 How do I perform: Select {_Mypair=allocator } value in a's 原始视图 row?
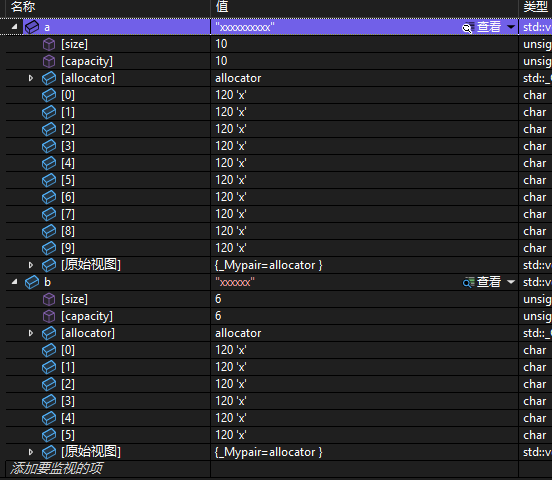[269, 265]
